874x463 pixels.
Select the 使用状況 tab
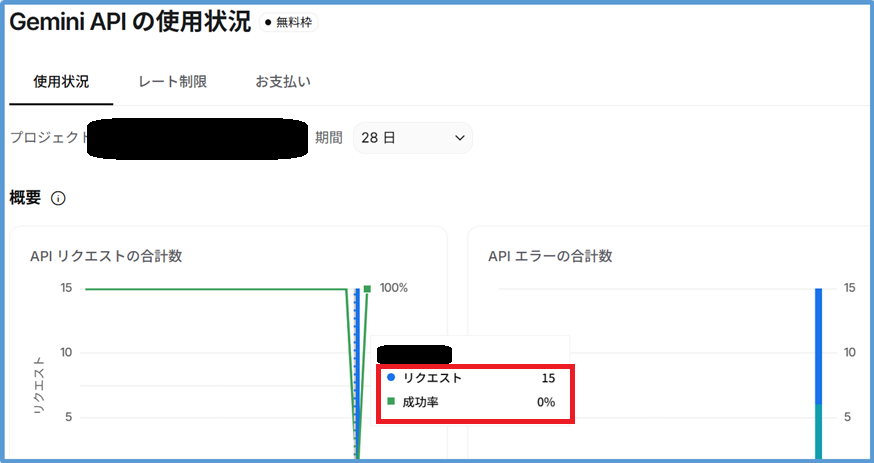point(61,82)
